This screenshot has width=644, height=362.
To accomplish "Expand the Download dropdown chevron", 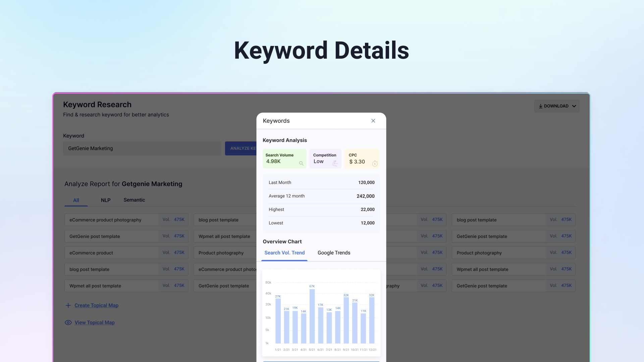I will [574, 106].
